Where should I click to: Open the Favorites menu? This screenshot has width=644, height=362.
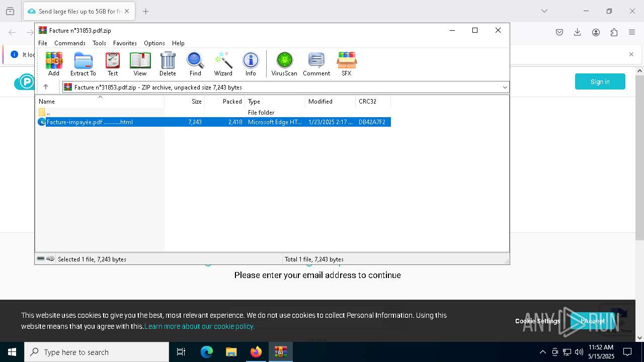click(x=125, y=43)
